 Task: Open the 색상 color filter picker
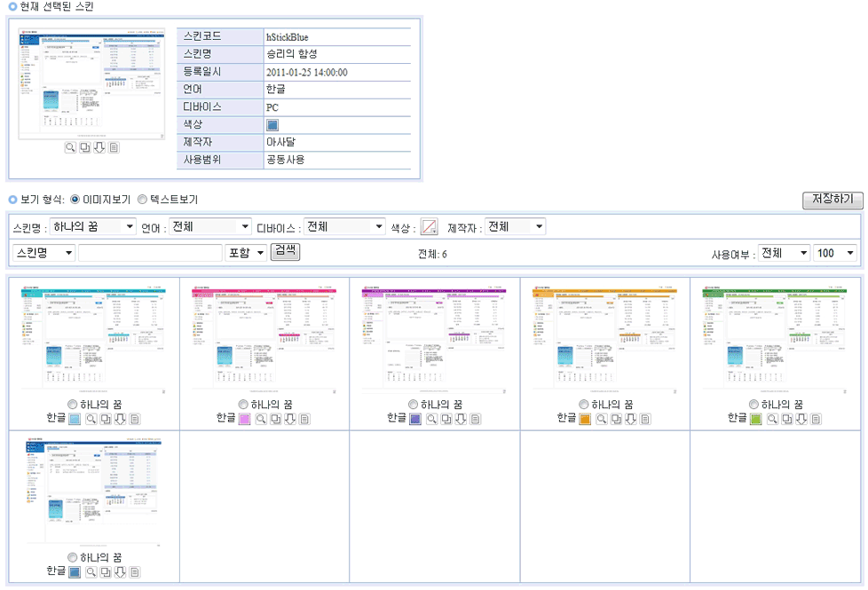click(429, 227)
